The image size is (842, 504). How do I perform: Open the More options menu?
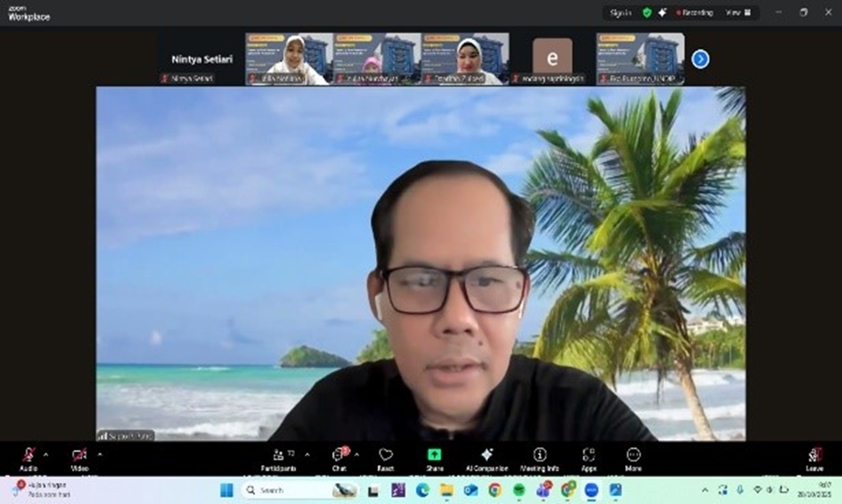[634, 456]
